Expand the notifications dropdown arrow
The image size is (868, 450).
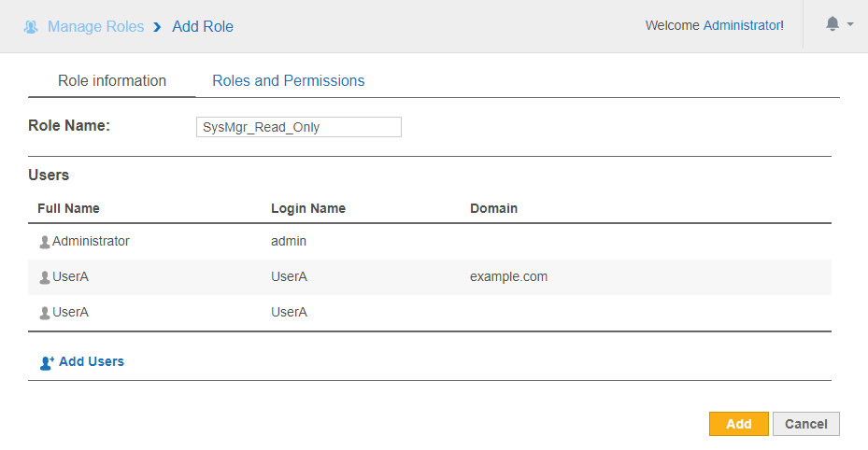tap(850, 25)
